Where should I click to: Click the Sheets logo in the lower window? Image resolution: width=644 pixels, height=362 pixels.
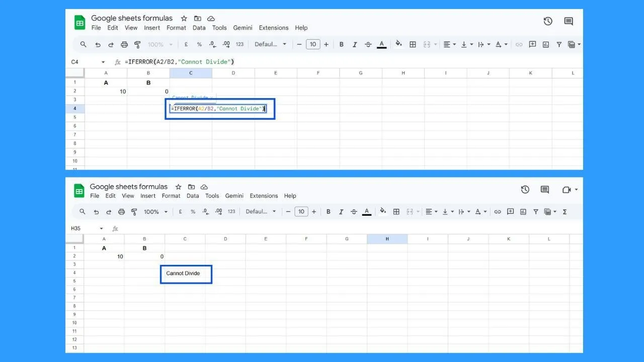pos(79,191)
